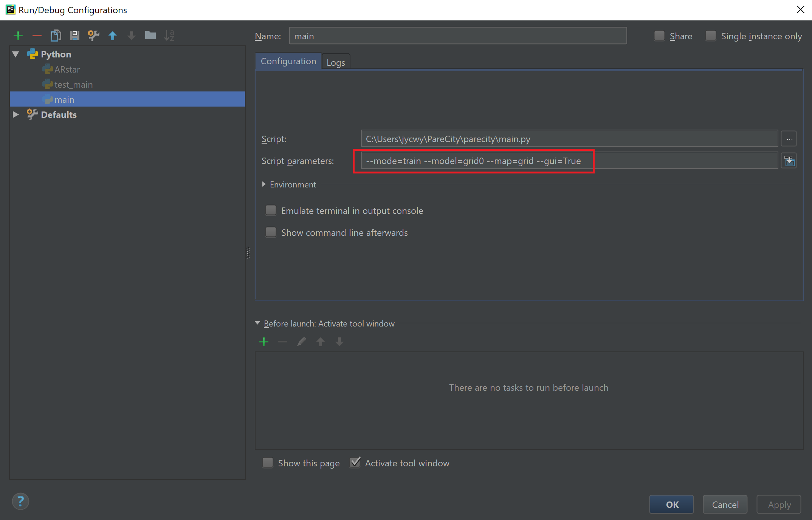Open the help question mark button
This screenshot has height=520, width=812.
[20, 501]
